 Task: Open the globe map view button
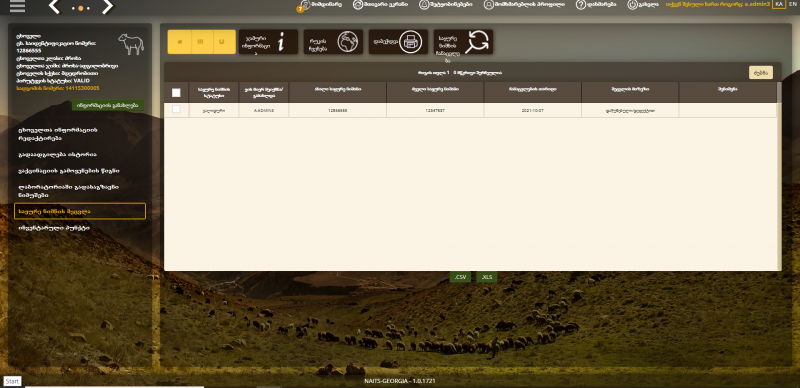pos(333,42)
